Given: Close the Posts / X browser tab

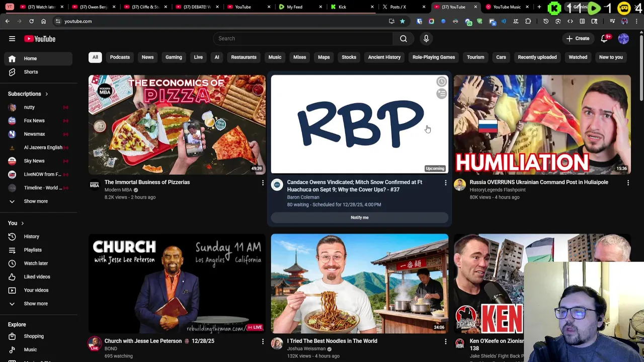Looking at the screenshot, I should [424, 7].
